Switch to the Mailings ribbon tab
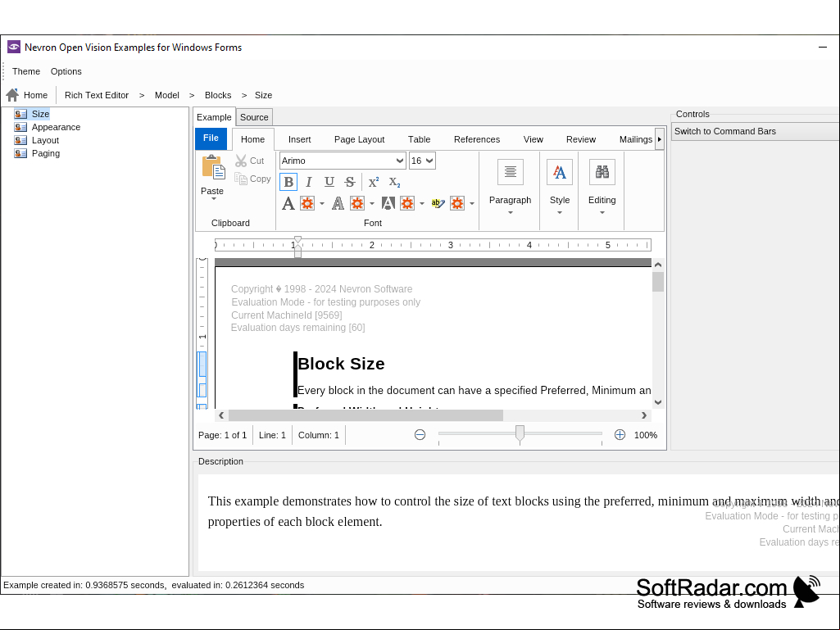Image resolution: width=840 pixels, height=630 pixels. click(635, 139)
